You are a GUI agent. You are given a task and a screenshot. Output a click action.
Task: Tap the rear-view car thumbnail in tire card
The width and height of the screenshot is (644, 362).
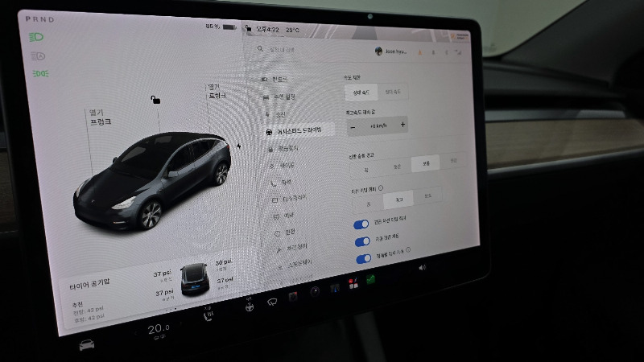click(195, 278)
